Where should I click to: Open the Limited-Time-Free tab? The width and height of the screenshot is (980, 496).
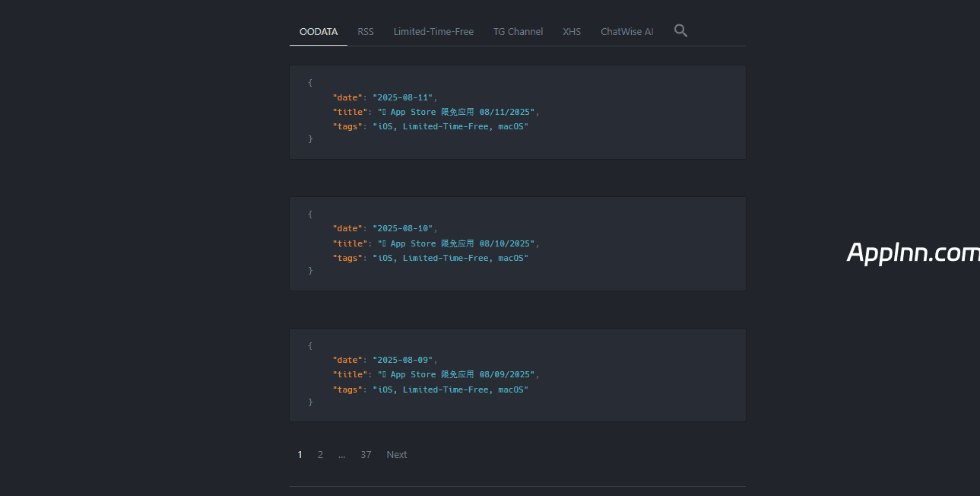coord(433,31)
